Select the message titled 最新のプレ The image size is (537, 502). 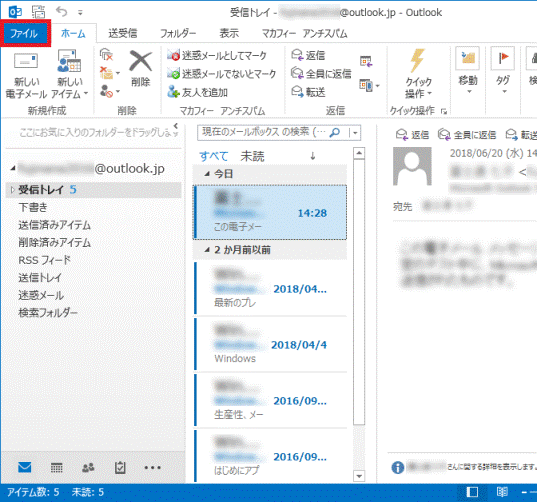coord(271,288)
